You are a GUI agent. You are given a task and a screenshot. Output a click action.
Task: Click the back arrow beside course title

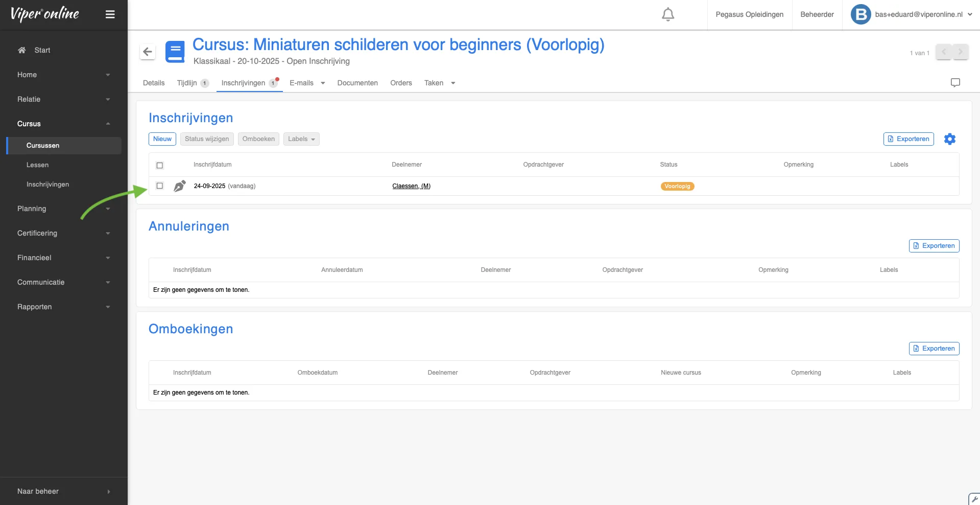[x=148, y=52]
